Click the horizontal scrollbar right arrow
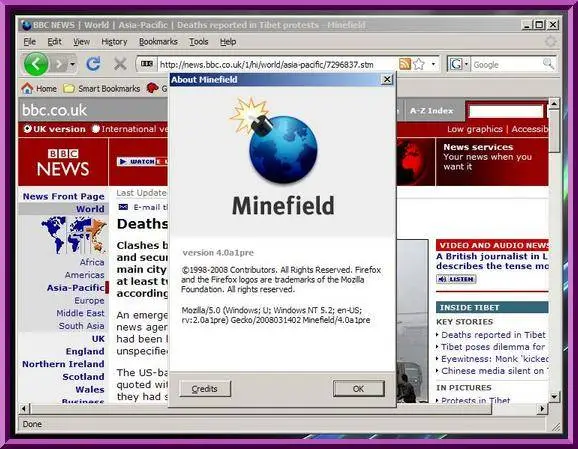This screenshot has height=449, width=578. click(x=542, y=408)
